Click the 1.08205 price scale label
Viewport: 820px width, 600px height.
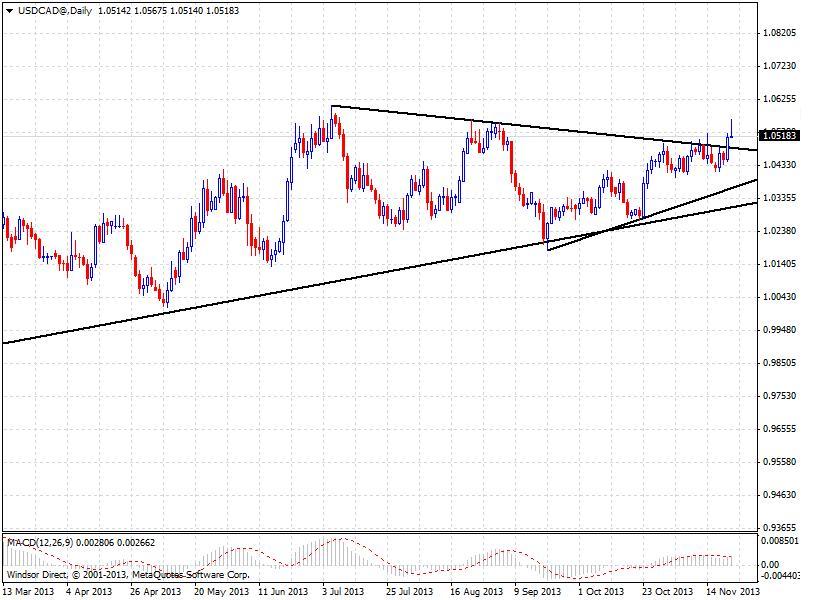[779, 33]
